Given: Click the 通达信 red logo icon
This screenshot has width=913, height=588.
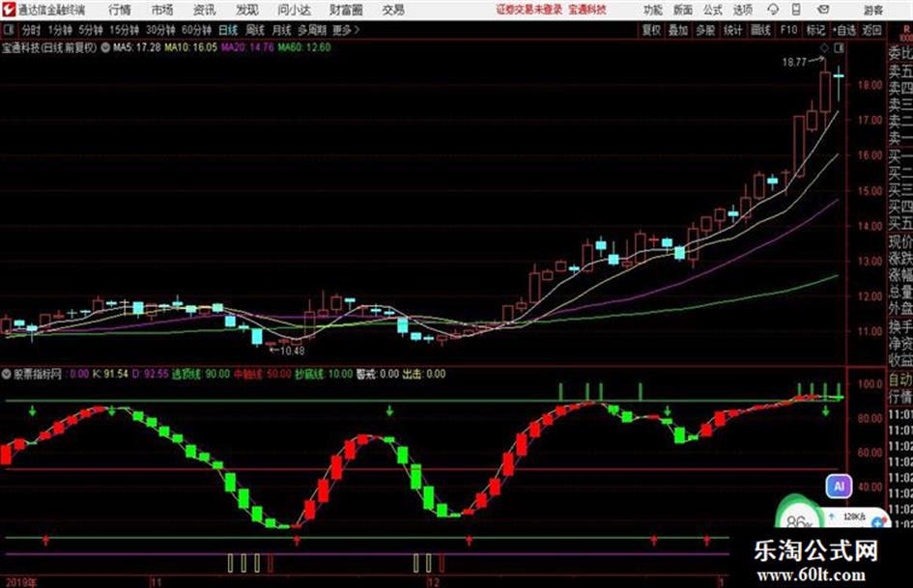Looking at the screenshot, I should click(8, 10).
